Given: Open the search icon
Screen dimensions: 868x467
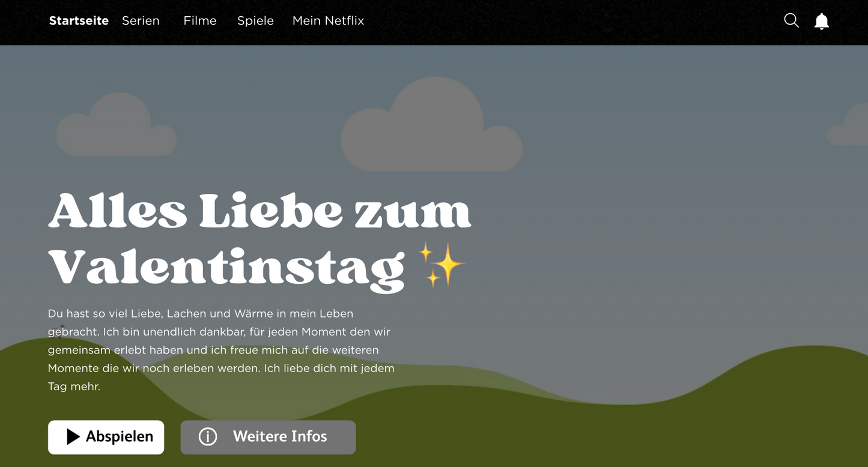Looking at the screenshot, I should 791,20.
